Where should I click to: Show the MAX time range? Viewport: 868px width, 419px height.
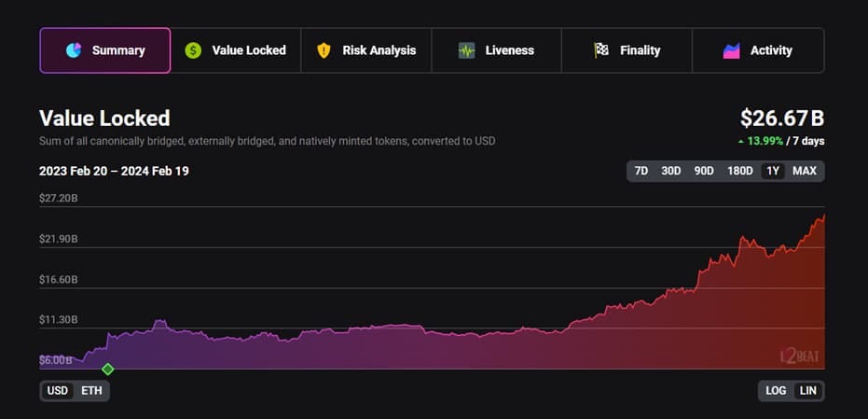click(x=805, y=171)
